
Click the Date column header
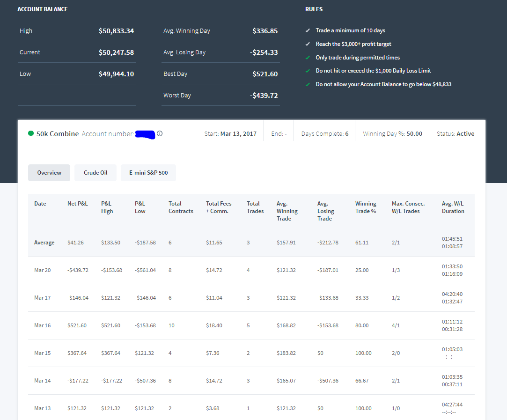pyautogui.click(x=40, y=204)
